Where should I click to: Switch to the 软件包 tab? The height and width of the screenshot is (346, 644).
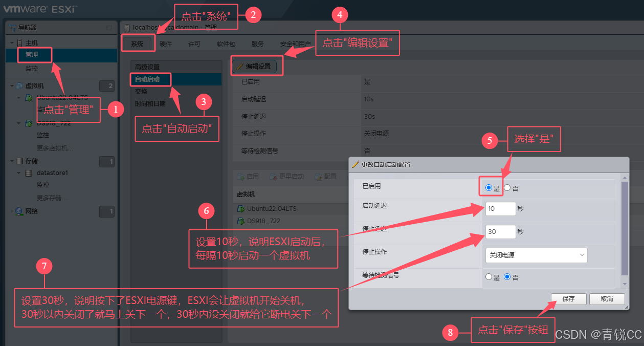pos(226,44)
